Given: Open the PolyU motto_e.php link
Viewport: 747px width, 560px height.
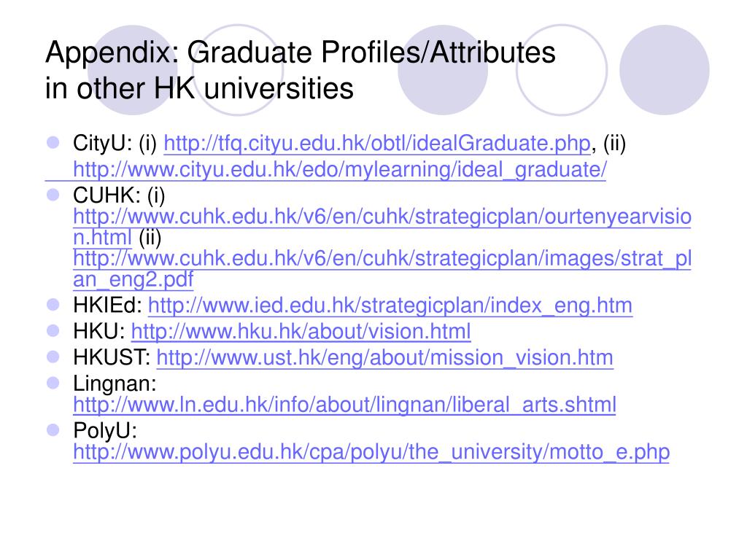Looking at the screenshot, I should [371, 451].
